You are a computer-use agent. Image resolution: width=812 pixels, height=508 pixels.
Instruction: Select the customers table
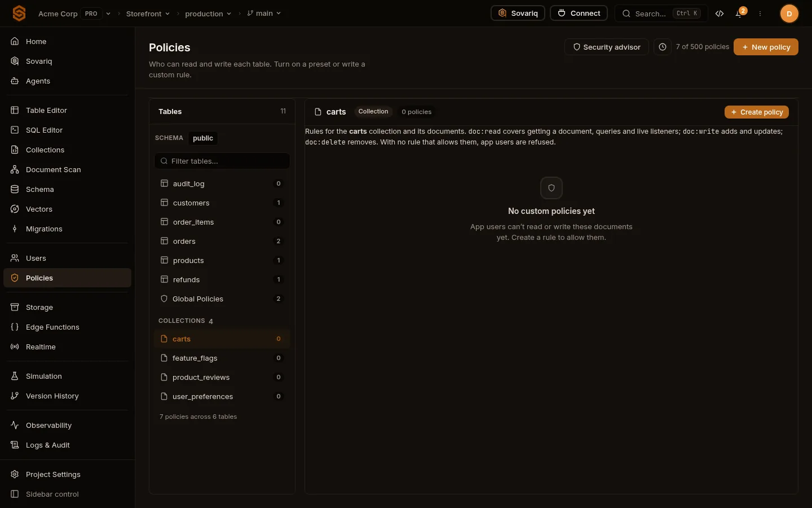(222, 203)
